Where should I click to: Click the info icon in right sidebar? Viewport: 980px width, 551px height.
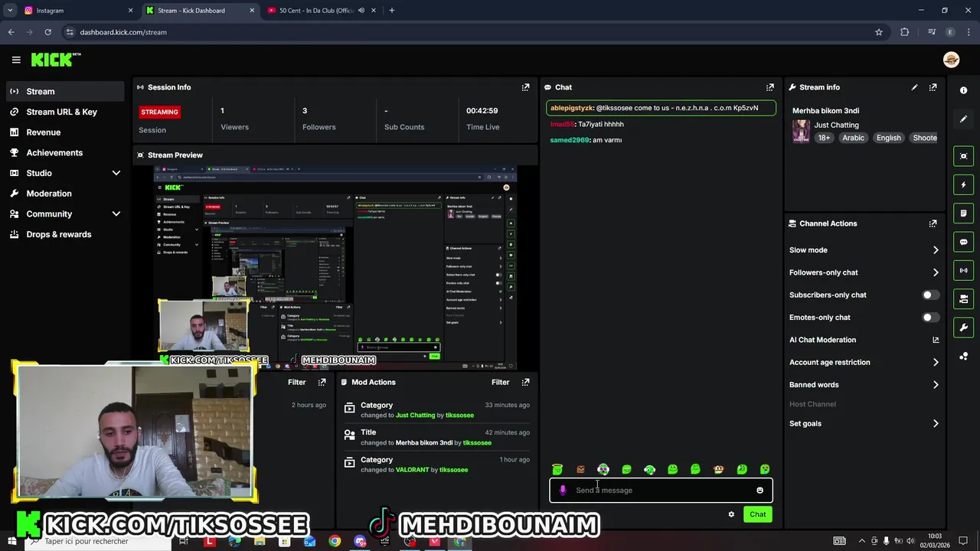pos(963,90)
